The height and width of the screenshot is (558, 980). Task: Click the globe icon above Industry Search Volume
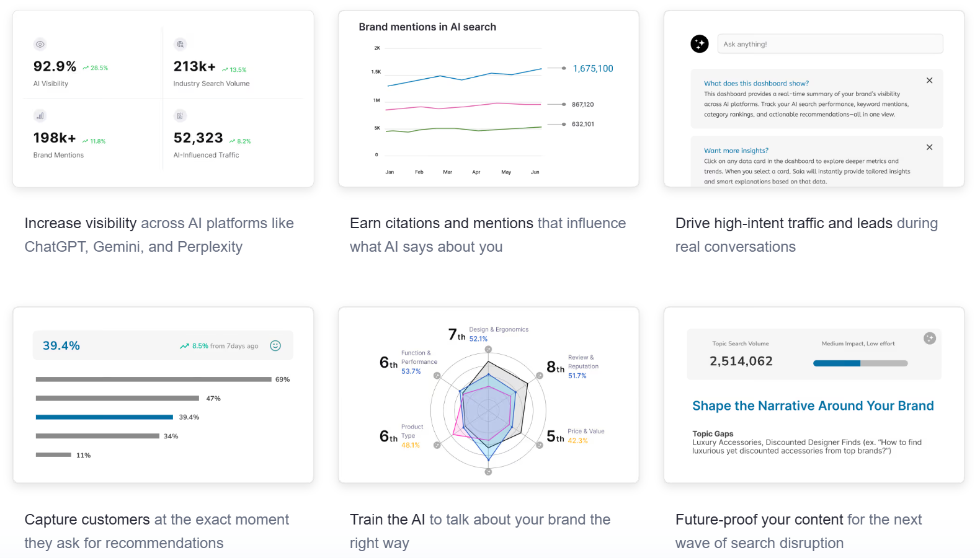tap(180, 44)
